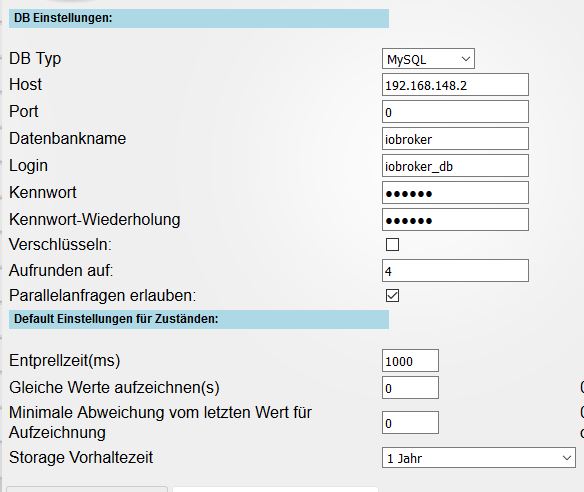
Task: Click the Host field with 192.168.148.2
Action: pyautogui.click(x=455, y=85)
